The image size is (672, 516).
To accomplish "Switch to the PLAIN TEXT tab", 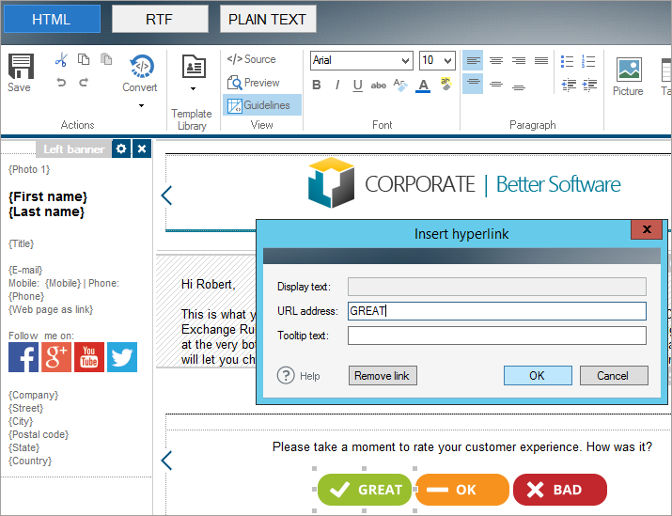I will point(268,19).
